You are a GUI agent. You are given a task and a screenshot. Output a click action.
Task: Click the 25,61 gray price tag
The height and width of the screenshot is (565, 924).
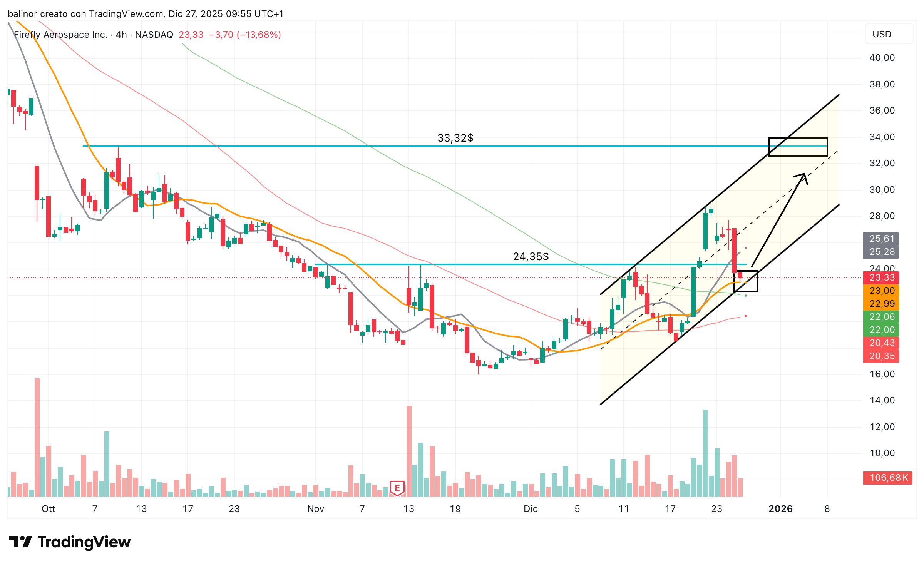pos(882,239)
